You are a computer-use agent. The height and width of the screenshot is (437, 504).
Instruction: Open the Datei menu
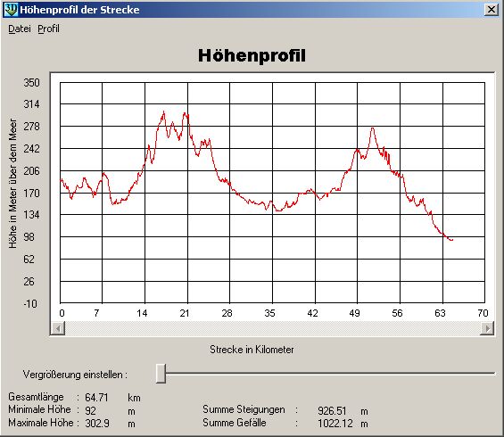pyautogui.click(x=20, y=29)
